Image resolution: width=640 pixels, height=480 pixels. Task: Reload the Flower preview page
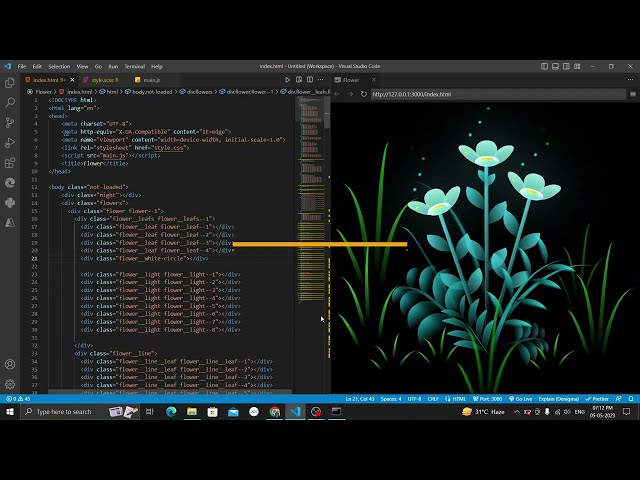click(x=364, y=94)
